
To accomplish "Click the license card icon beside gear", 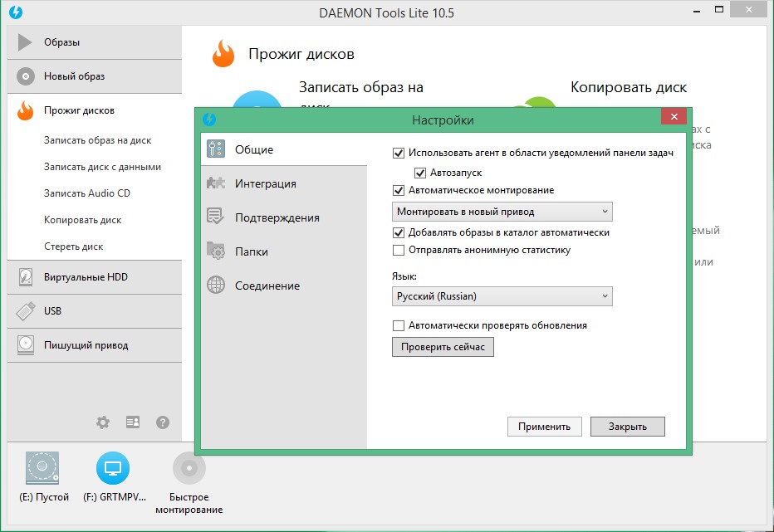I will [x=133, y=422].
